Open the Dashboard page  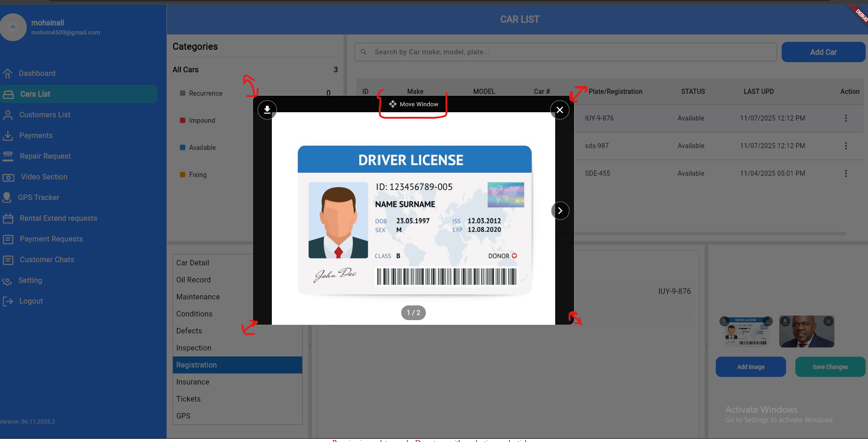[37, 74]
